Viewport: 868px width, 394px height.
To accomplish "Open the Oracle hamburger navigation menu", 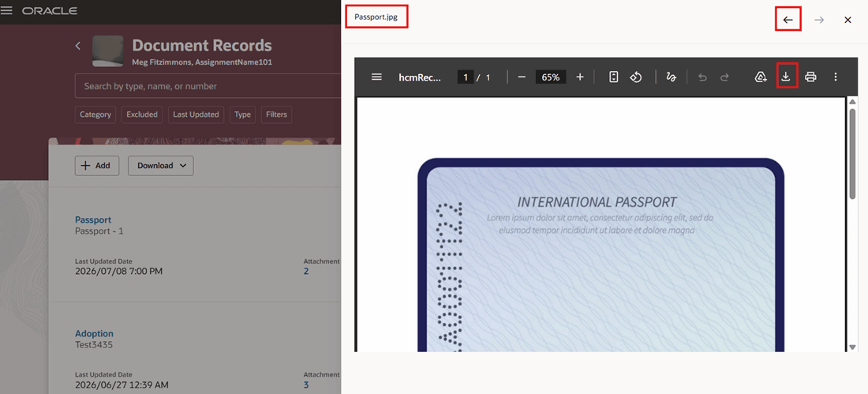I will tap(6, 11).
